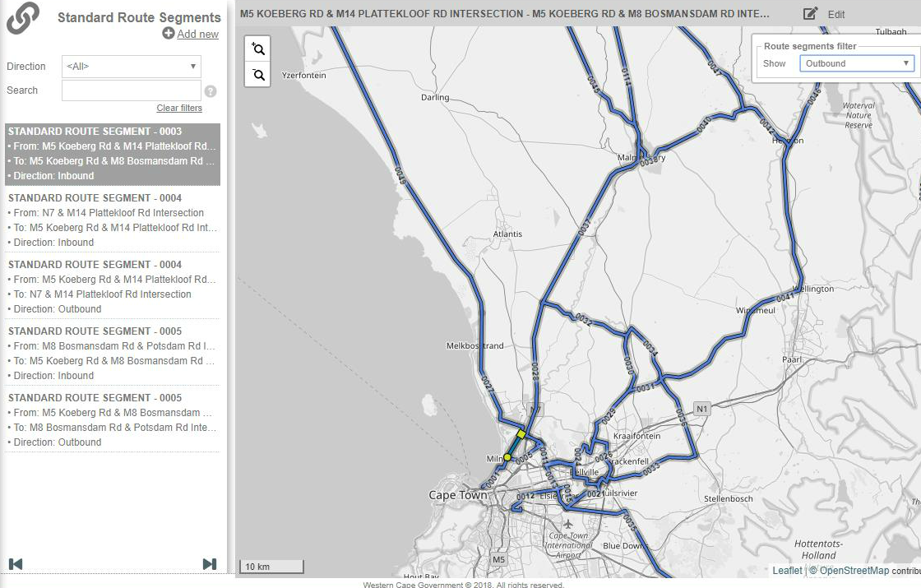Click the chain link logo icon

[x=23, y=18]
